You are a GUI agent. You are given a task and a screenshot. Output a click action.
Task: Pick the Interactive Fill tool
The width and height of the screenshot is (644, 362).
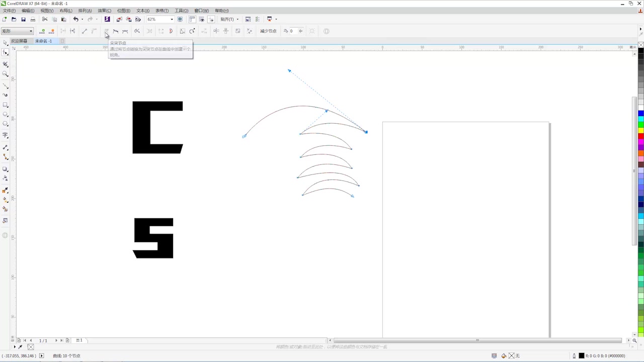coord(6,200)
